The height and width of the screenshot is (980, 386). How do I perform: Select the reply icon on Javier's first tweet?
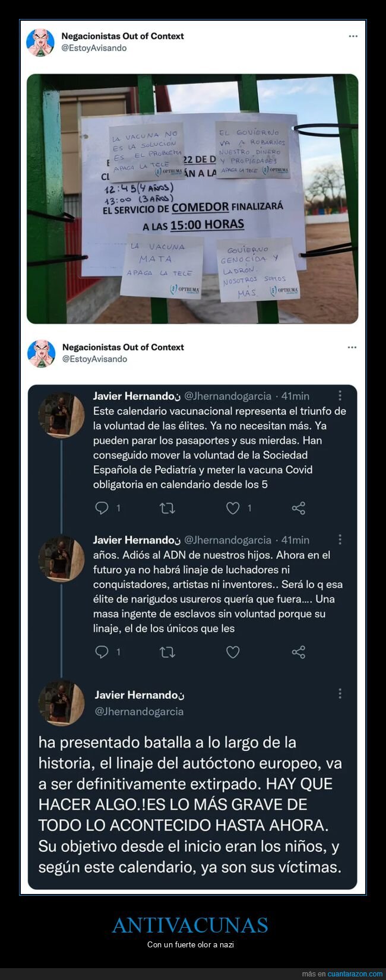click(103, 508)
